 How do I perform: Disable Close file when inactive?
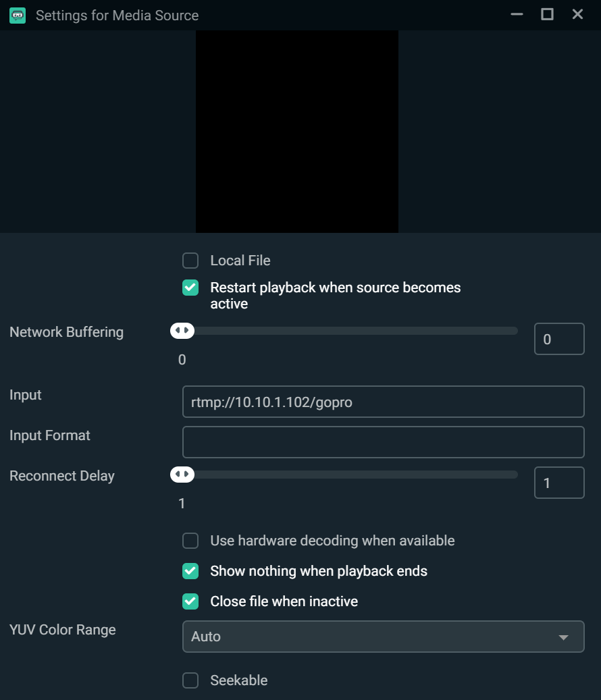click(x=190, y=601)
